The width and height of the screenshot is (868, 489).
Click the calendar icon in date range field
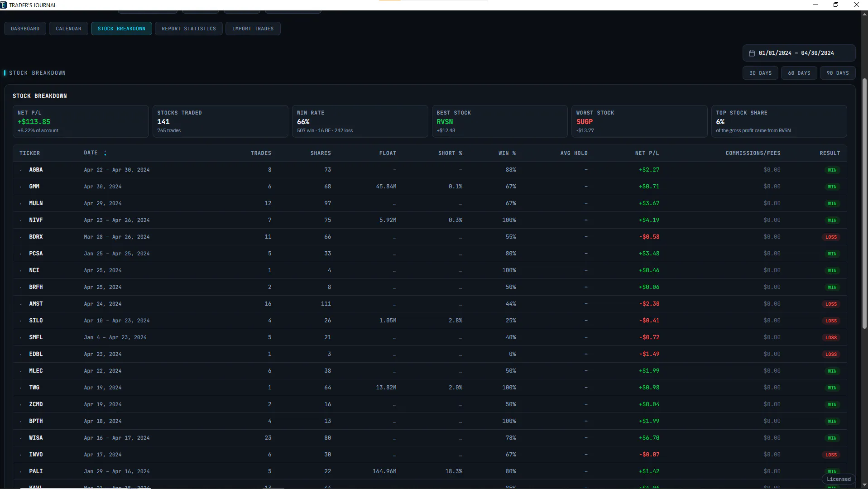click(752, 53)
